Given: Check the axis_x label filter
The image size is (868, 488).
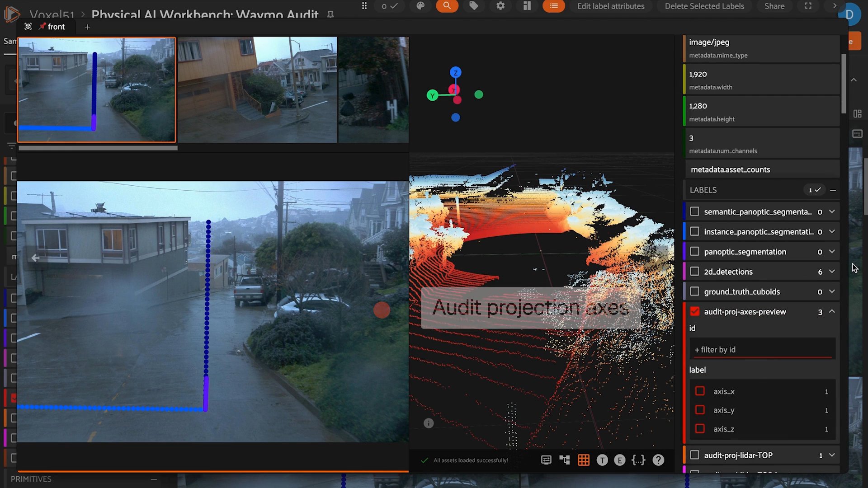Looking at the screenshot, I should click(x=700, y=391).
